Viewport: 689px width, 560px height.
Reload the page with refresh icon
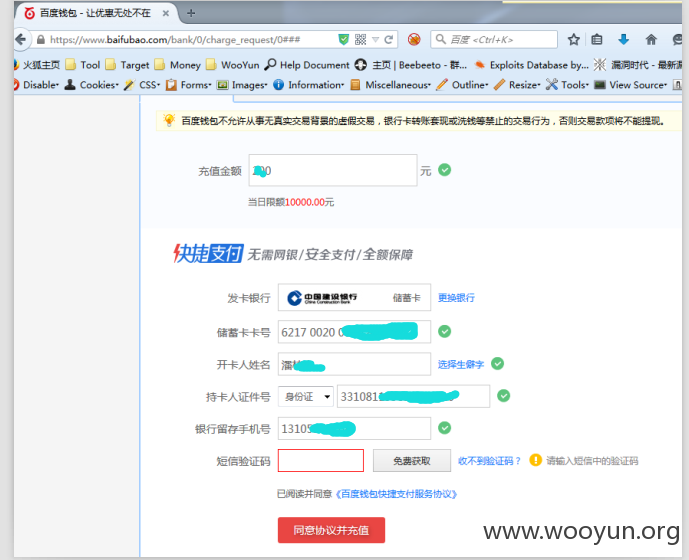point(388,40)
